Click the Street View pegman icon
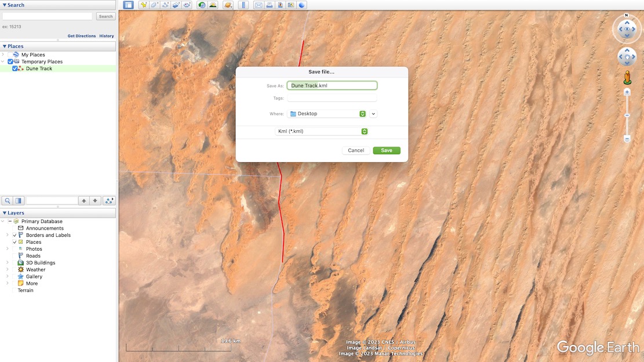This screenshot has height=362, width=644. click(x=627, y=78)
